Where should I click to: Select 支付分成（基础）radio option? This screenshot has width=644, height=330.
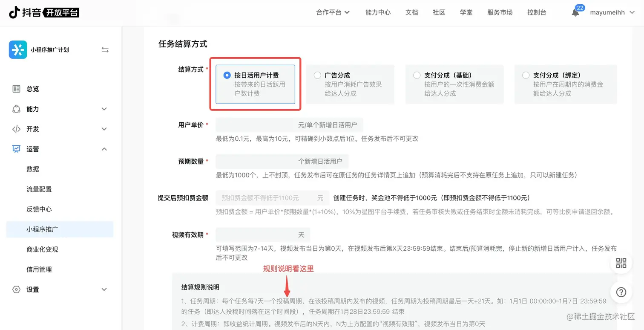pos(417,75)
